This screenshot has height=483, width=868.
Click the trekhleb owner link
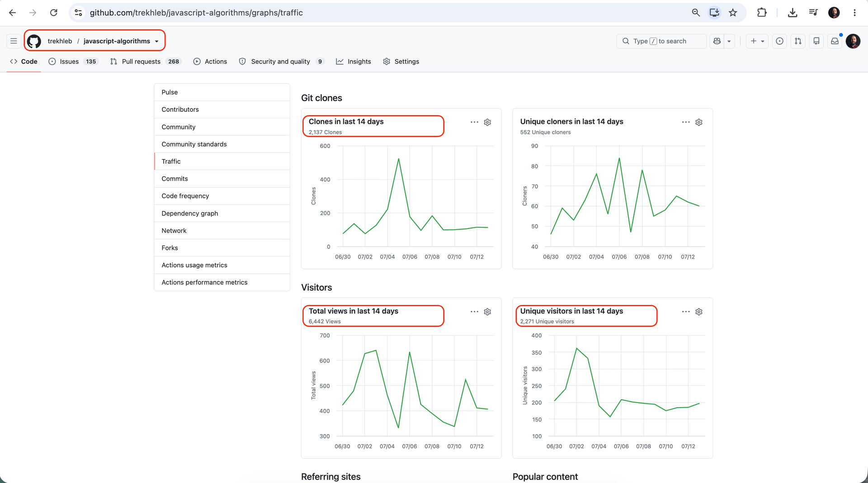pos(60,41)
